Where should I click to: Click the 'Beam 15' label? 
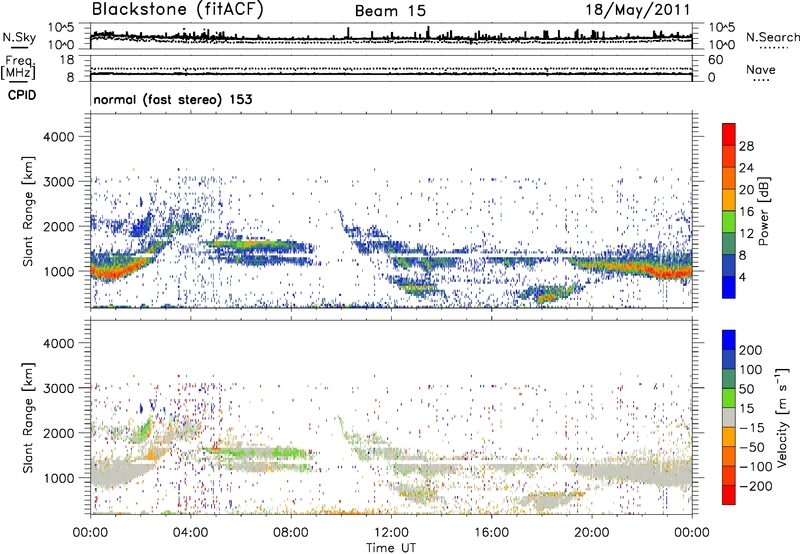[x=390, y=11]
